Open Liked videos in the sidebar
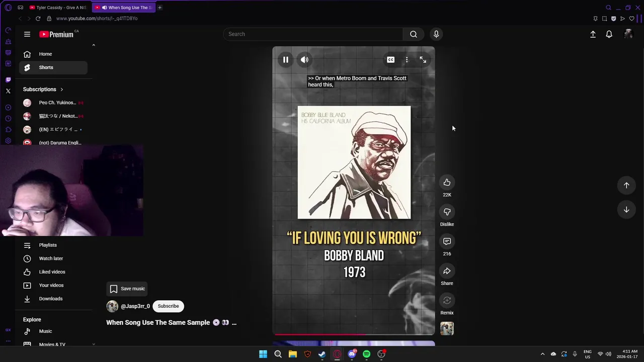Screen dimensions: 644x362 tap(53, 272)
